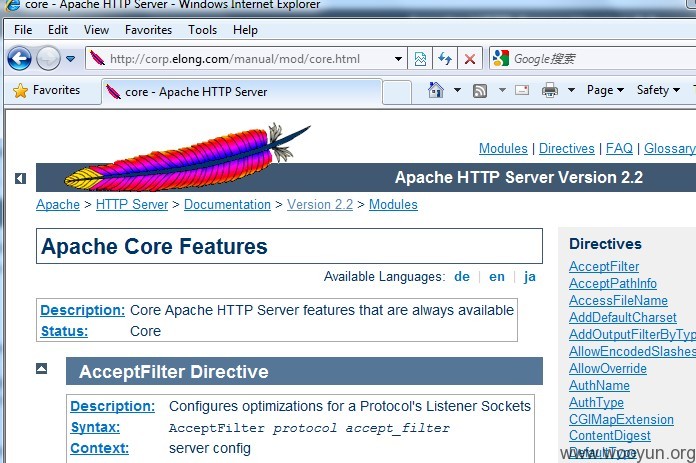Switch language to de

(x=462, y=277)
